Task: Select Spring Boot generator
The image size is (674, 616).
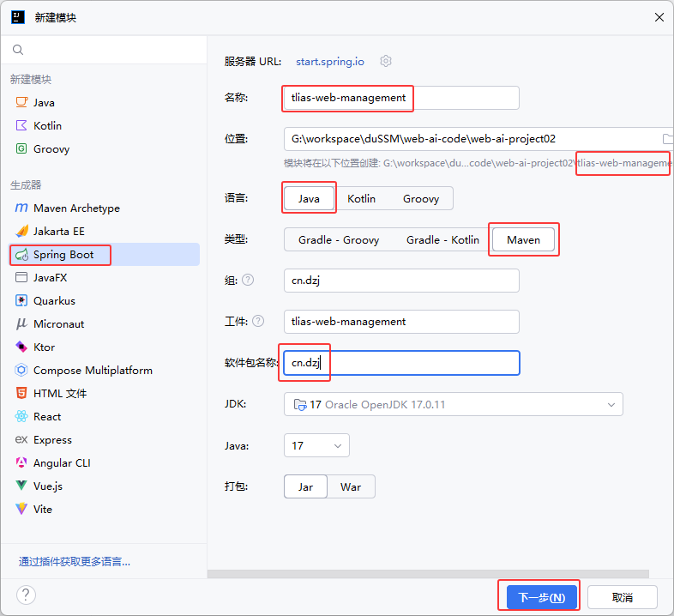Action: (63, 255)
